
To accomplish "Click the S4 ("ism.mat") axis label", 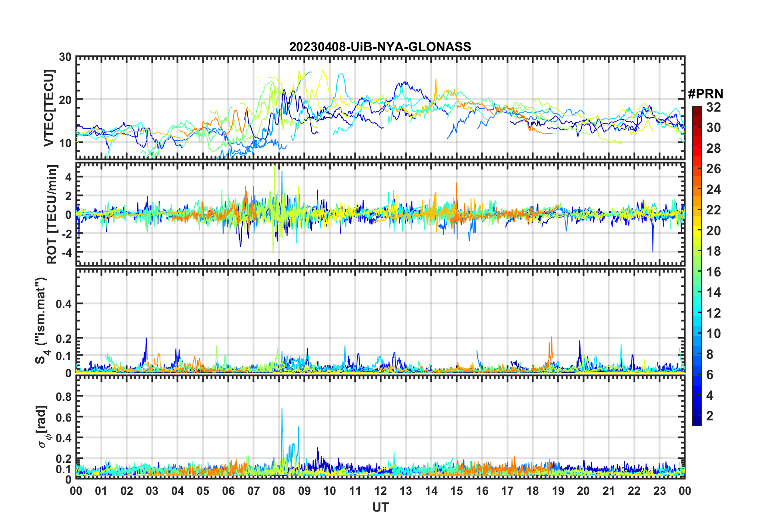I will (x=42, y=320).
